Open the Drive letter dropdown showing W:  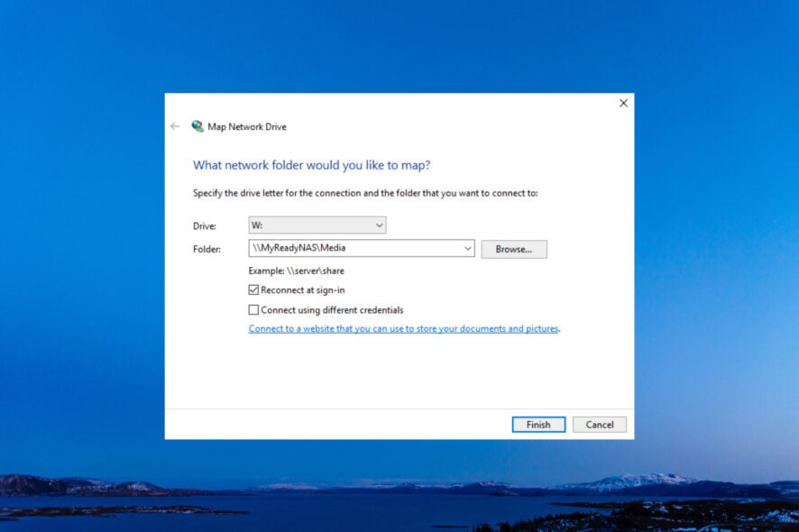[x=317, y=225]
